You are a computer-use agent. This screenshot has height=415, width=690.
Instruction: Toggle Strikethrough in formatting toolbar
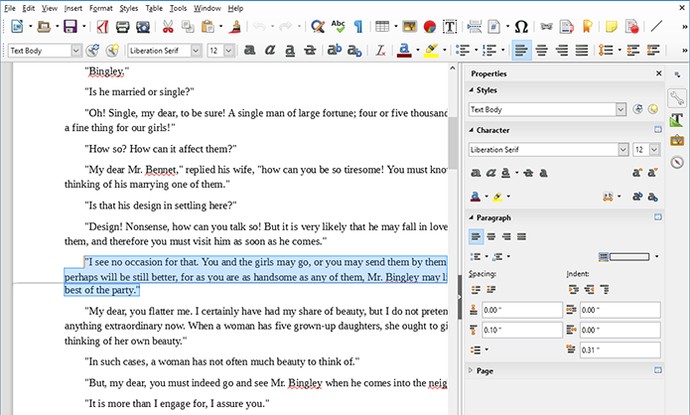click(310, 51)
